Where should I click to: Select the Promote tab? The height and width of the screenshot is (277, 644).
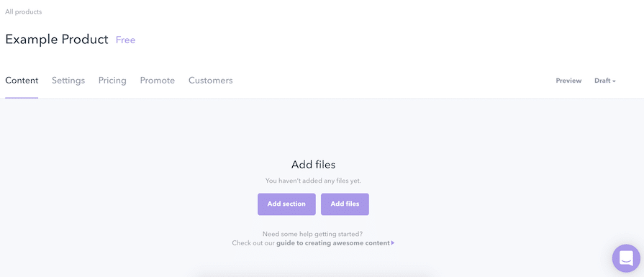158,81
